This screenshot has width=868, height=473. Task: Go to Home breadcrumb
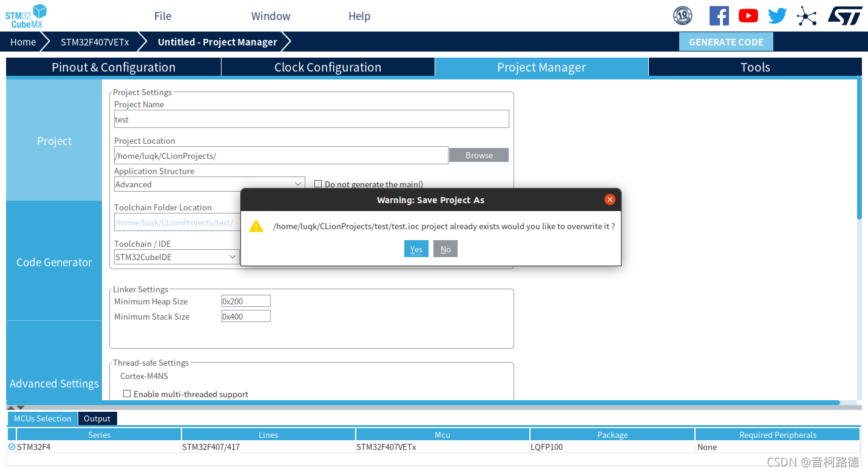[23, 42]
